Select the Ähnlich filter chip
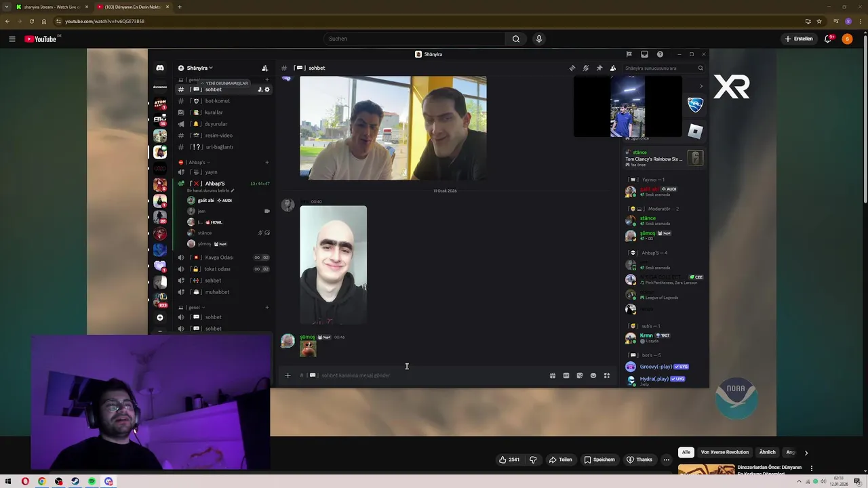Viewport: 868px width, 488px height. pos(767,452)
